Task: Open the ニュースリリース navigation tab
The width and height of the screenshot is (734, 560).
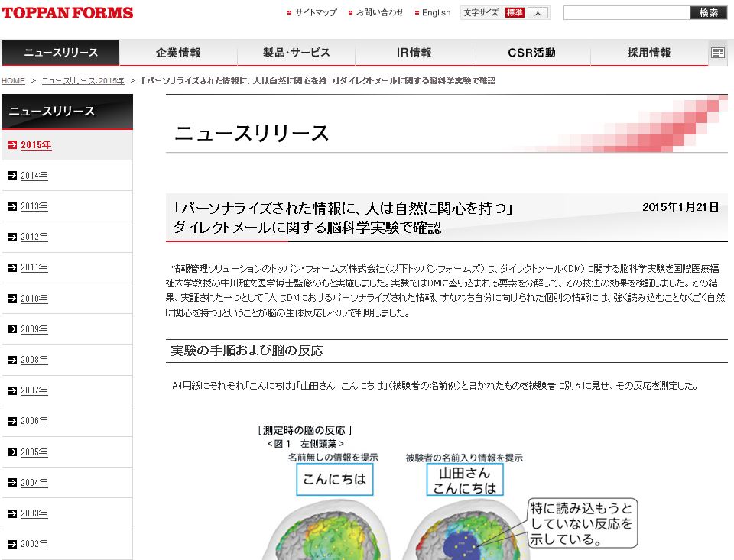Action: point(61,53)
